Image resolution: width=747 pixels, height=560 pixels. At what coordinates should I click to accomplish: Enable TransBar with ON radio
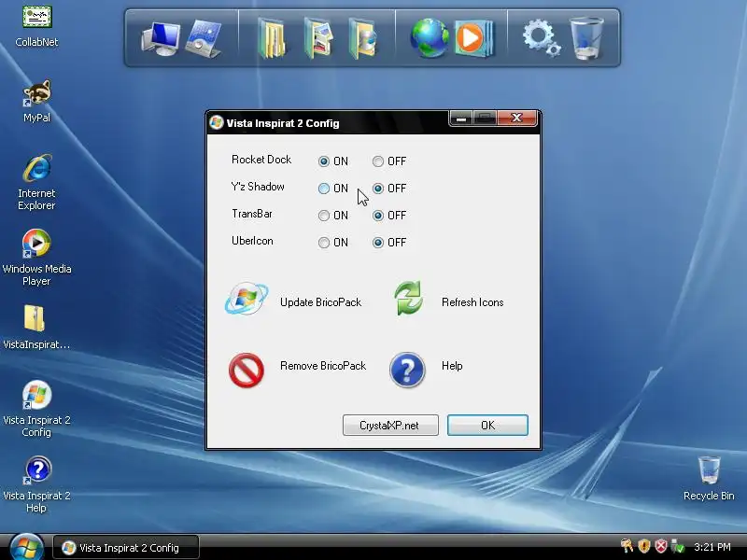click(323, 216)
